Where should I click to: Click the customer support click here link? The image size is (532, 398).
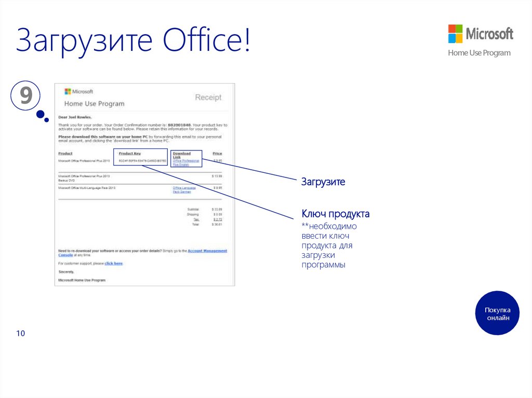tap(113, 264)
